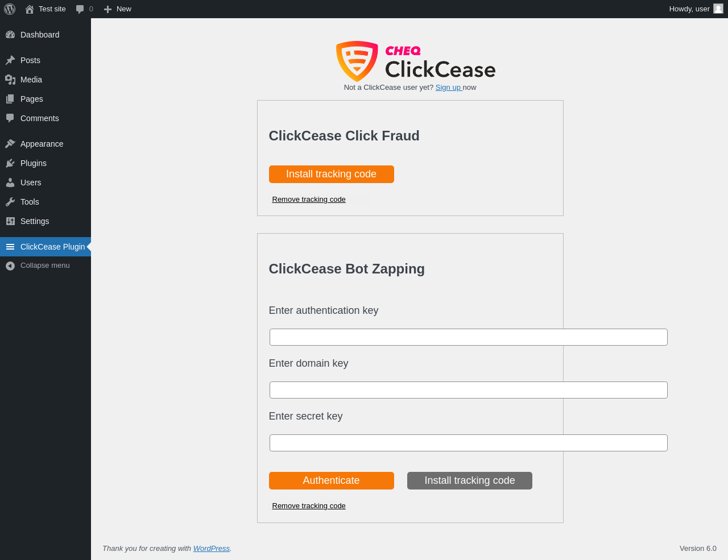Click the ClickCease Plugin menu icon

[10, 247]
